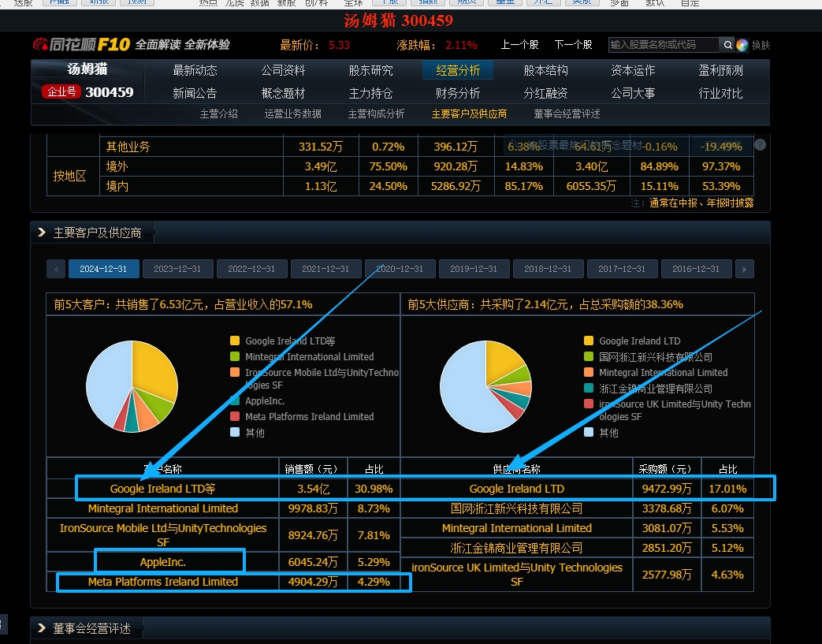This screenshot has width=822, height=644.
Task: Click yellow swatch for Google Ireland LTD等
Action: click(x=235, y=341)
